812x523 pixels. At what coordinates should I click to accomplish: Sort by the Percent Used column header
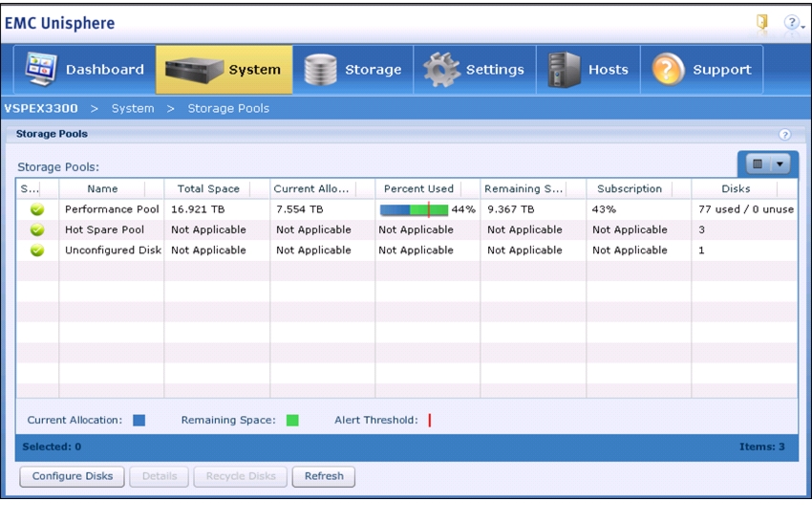pos(418,188)
